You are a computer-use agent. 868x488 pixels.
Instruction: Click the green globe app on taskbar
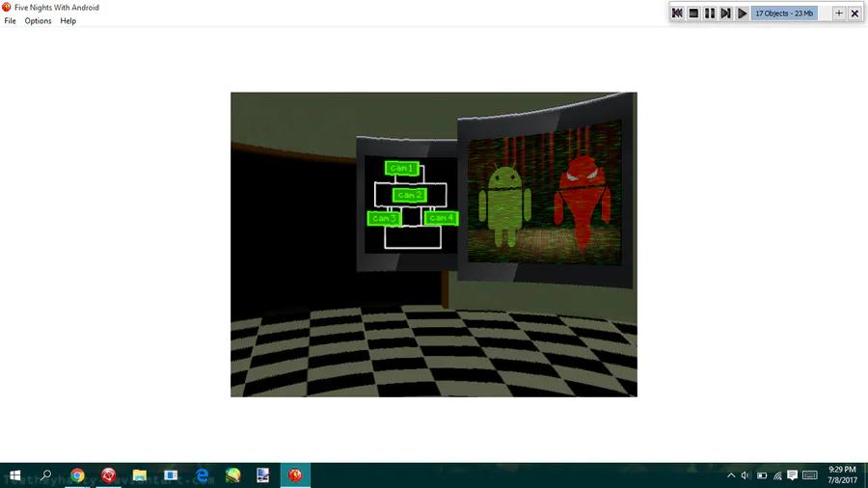click(x=233, y=475)
